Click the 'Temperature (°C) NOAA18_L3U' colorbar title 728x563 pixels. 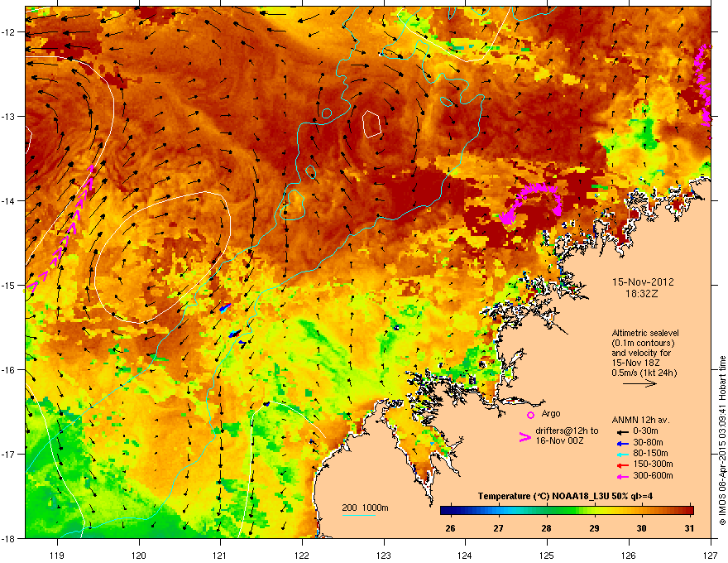click(x=566, y=497)
